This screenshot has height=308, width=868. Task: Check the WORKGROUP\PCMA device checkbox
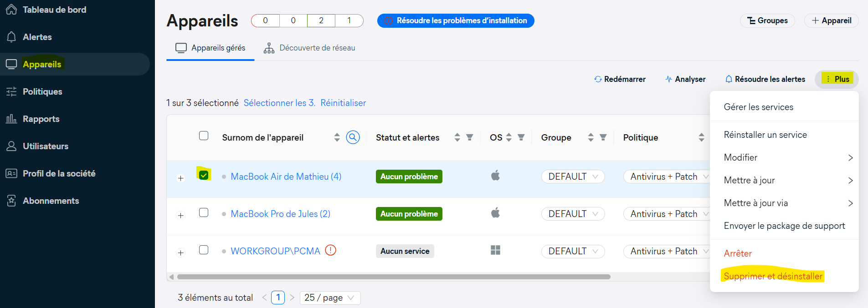(204, 250)
